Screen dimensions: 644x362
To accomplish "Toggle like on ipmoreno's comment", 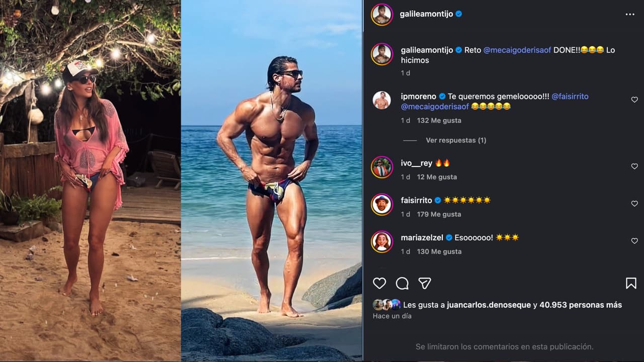I will (x=634, y=100).
